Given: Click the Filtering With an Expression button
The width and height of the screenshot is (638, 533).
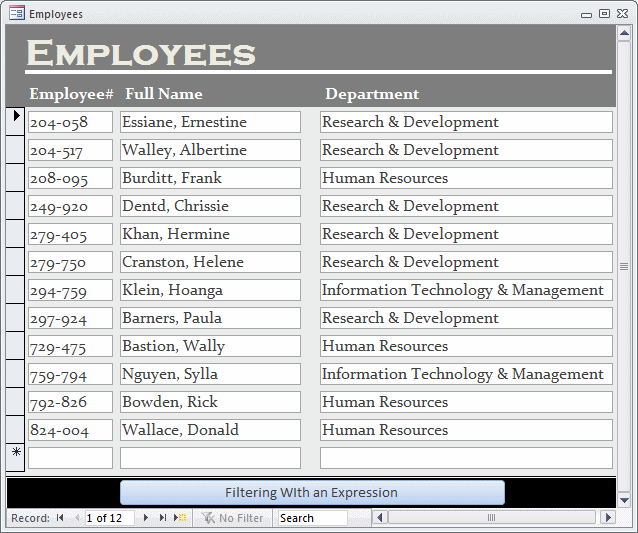Looking at the screenshot, I should coord(312,493).
